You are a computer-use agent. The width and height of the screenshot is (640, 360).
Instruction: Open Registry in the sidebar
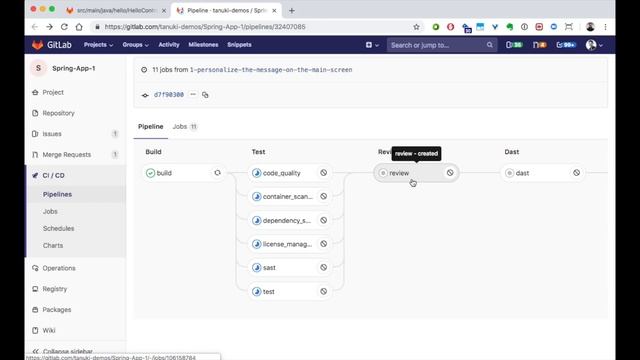coord(55,289)
